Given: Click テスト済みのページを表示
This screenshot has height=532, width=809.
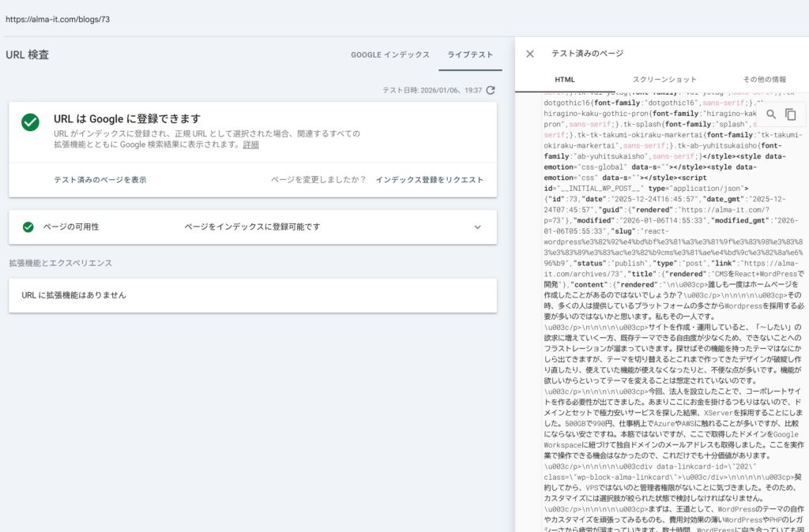Looking at the screenshot, I should [x=100, y=179].
